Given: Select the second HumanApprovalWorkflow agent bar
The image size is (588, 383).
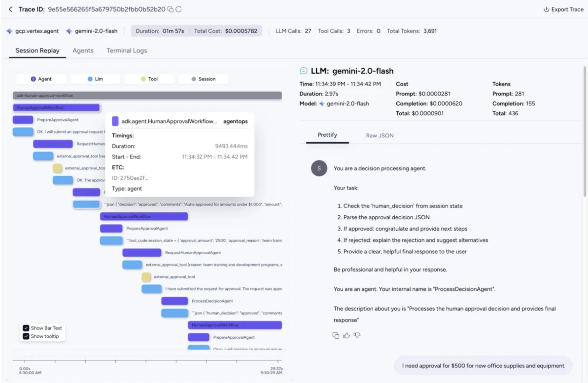Looking at the screenshot, I should pos(144,216).
